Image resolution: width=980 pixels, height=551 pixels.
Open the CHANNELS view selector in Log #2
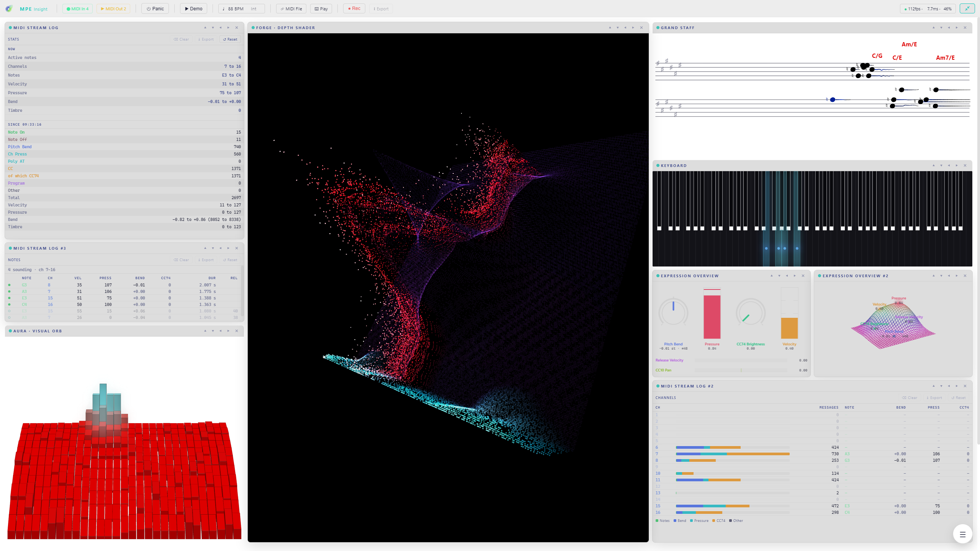666,397
